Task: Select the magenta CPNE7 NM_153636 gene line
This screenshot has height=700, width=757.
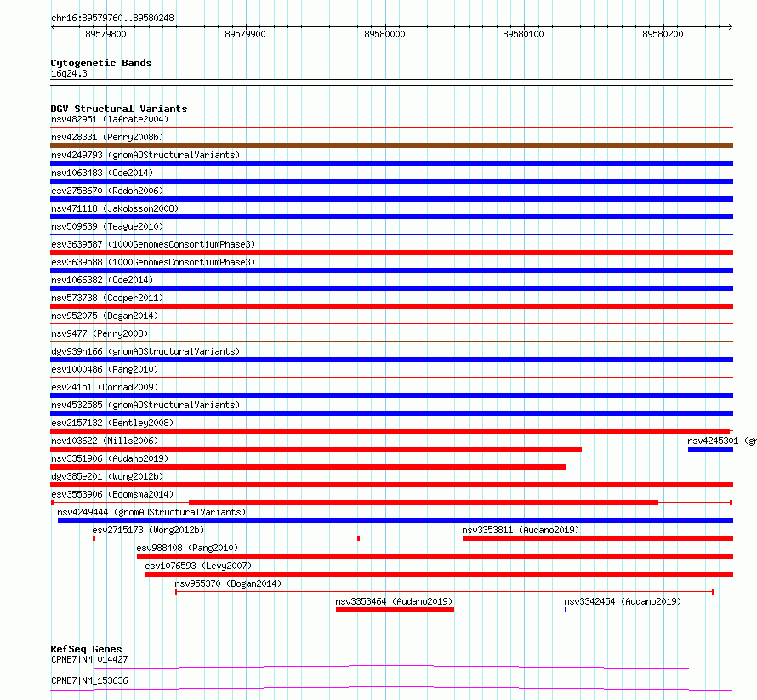Action: point(391,688)
